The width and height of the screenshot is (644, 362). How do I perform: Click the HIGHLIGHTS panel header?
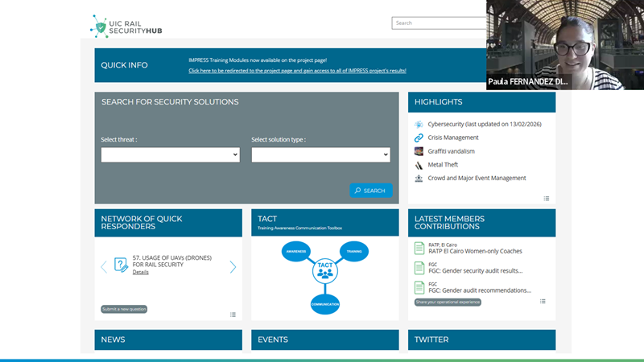coord(481,102)
